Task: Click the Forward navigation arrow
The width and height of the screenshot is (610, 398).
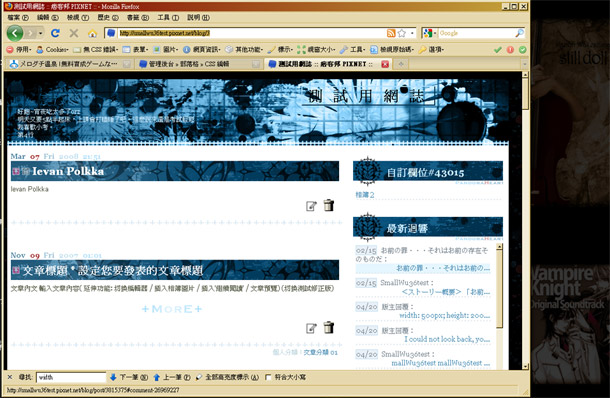Action: coord(30,33)
